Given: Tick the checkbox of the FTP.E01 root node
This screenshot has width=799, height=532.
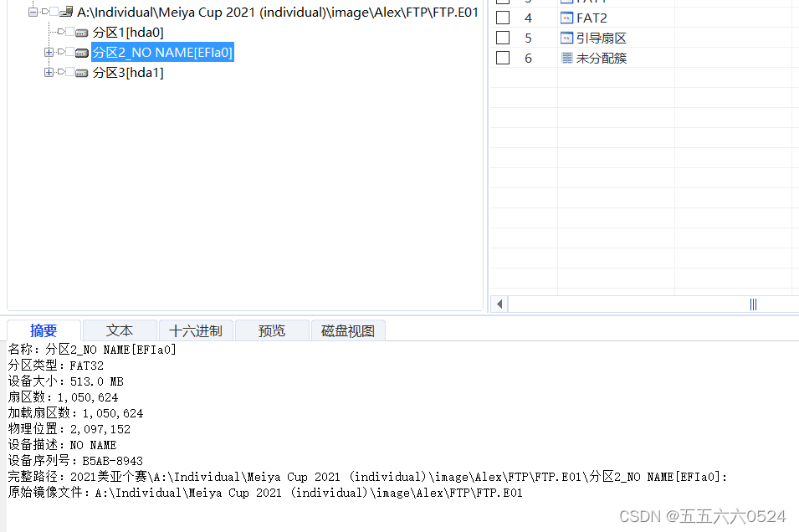Looking at the screenshot, I should (54, 11).
